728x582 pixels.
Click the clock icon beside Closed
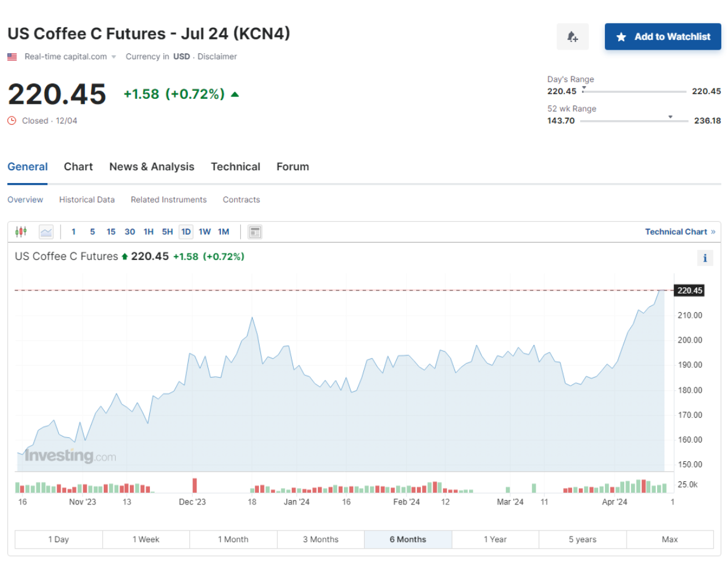(12, 121)
